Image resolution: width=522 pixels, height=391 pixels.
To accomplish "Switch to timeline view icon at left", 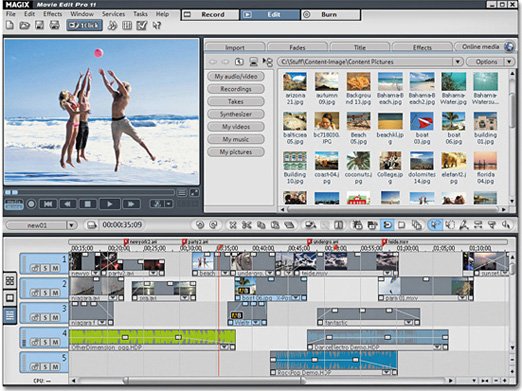I will pos(10,315).
